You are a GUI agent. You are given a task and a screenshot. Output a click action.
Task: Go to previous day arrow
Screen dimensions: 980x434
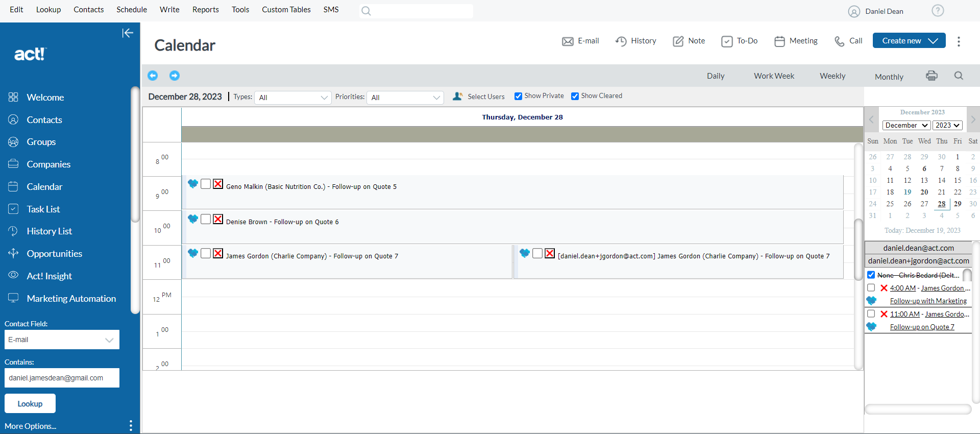tap(153, 76)
